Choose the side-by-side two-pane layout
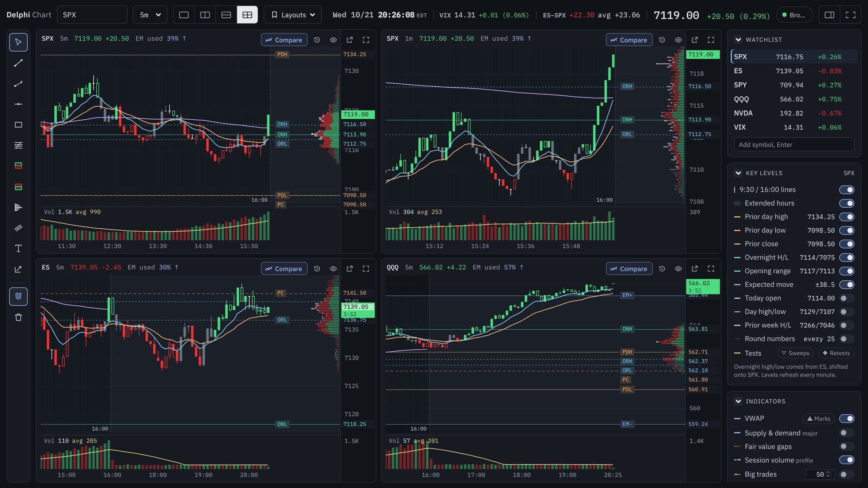The height and width of the screenshot is (488, 868). click(x=205, y=15)
